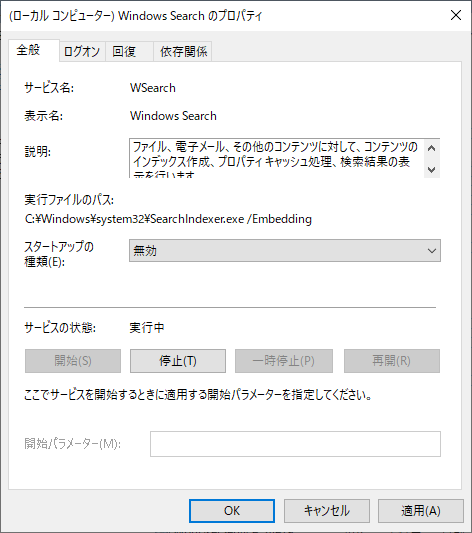The image size is (472, 533).
Task: Click the description scrollbar down arrow
Action: [x=432, y=169]
